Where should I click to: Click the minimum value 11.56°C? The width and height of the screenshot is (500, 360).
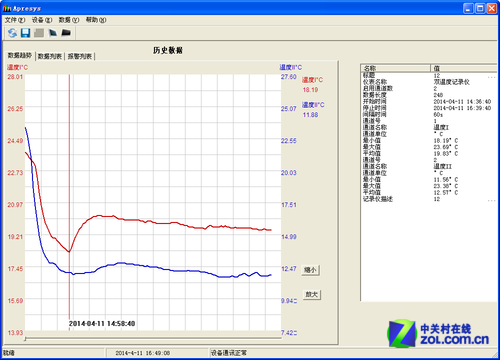(446, 179)
